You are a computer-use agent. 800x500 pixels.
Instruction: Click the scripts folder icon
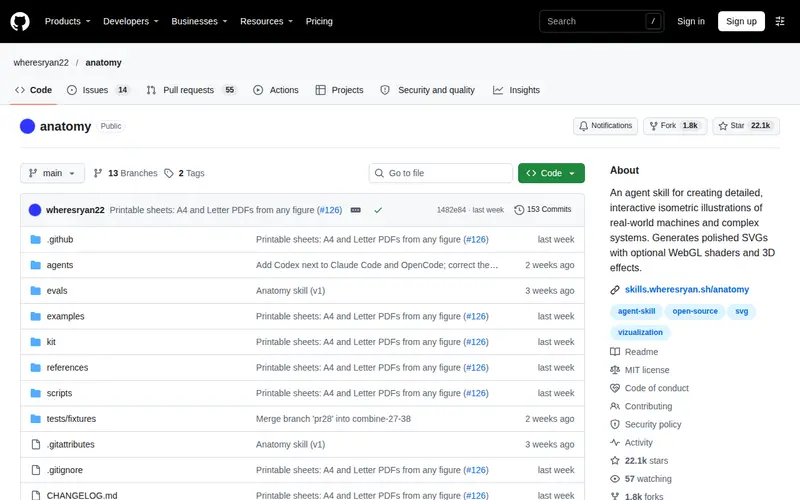(x=35, y=393)
